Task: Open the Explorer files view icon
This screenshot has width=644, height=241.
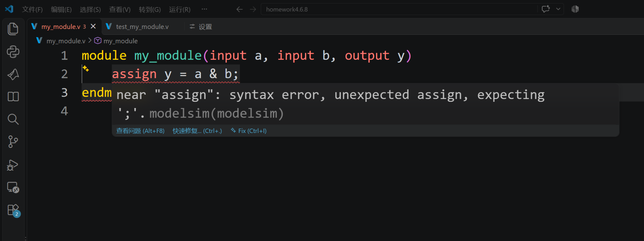Action: 13,29
